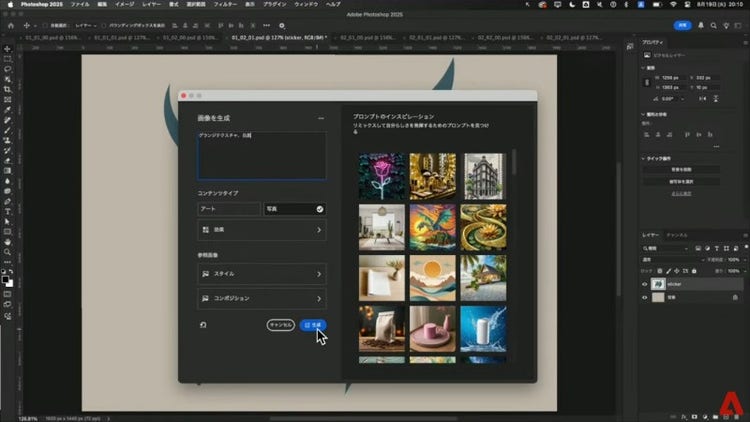Select the Clone Stamp tool
The width and height of the screenshot is (750, 422).
pos(7,140)
